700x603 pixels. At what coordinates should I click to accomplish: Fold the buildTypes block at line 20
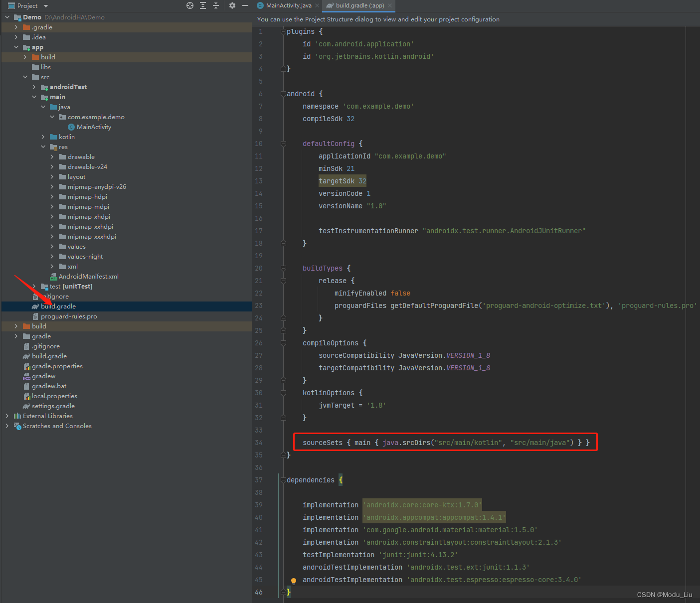click(283, 268)
